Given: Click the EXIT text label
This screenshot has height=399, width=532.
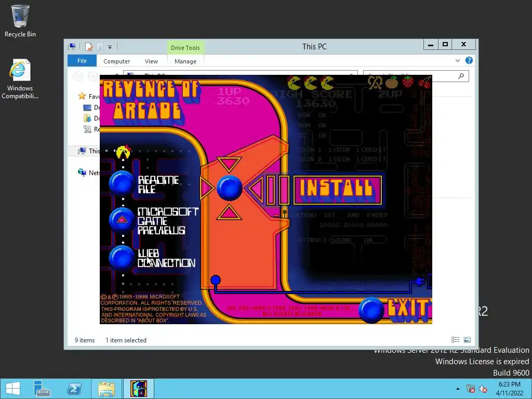Looking at the screenshot, I should 409,310.
